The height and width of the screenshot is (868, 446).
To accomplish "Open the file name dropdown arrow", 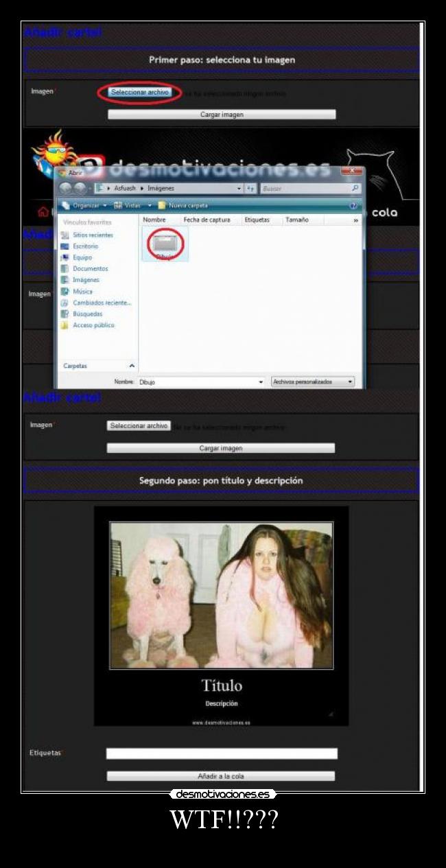I will coord(260,382).
